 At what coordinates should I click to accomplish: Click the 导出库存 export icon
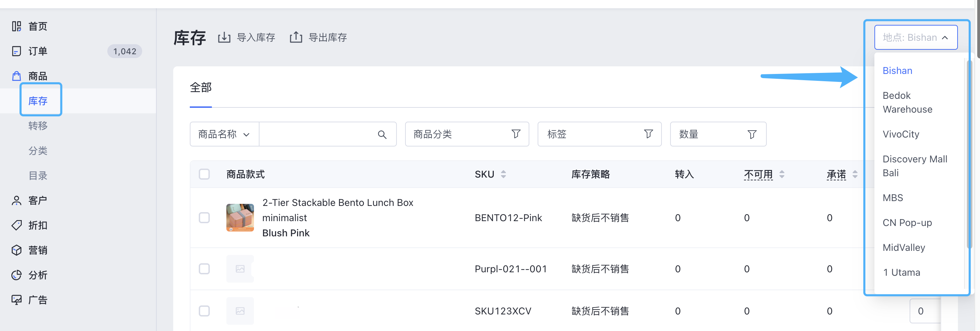pos(296,37)
